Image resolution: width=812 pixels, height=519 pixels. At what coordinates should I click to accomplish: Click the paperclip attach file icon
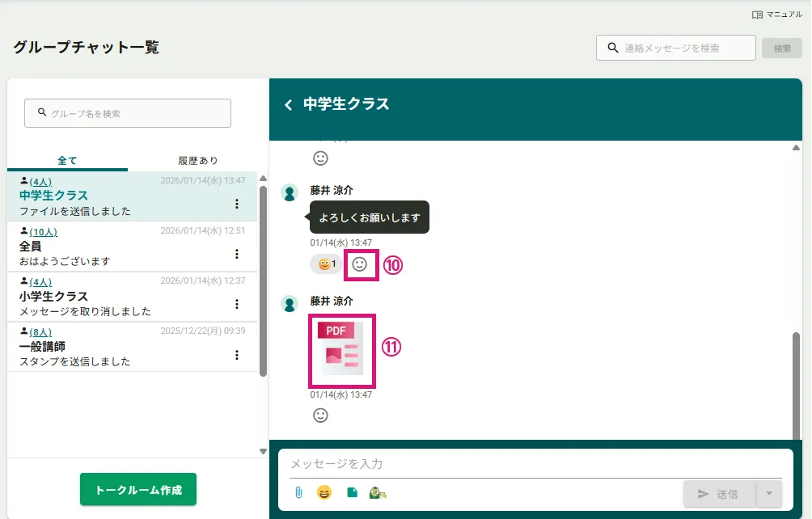298,492
